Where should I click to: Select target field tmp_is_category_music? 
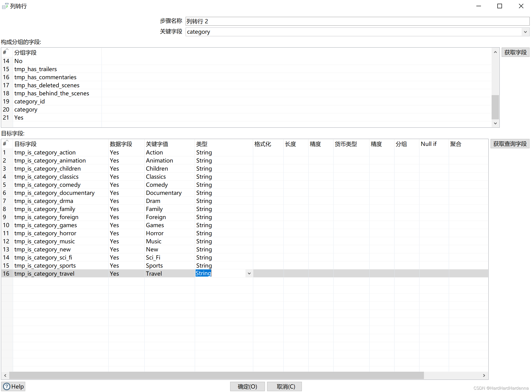45,241
